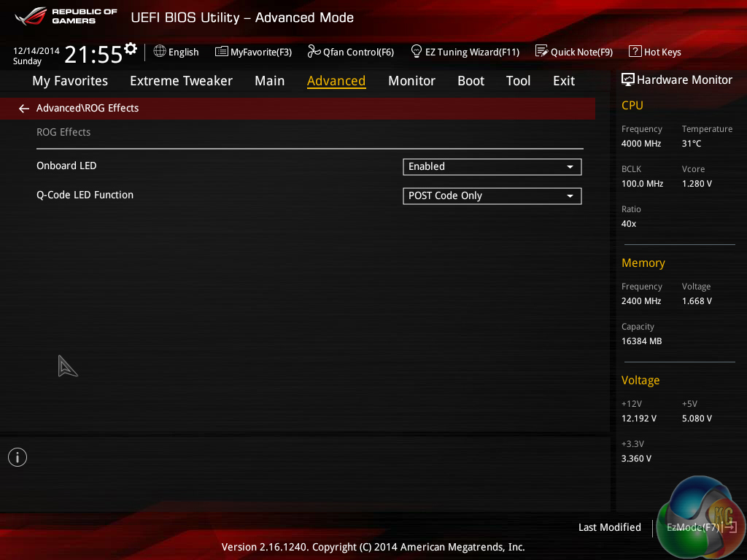This screenshot has height=560, width=747.
Task: Start EZ Tuning Wizard(F11) label
Action: 472,52
